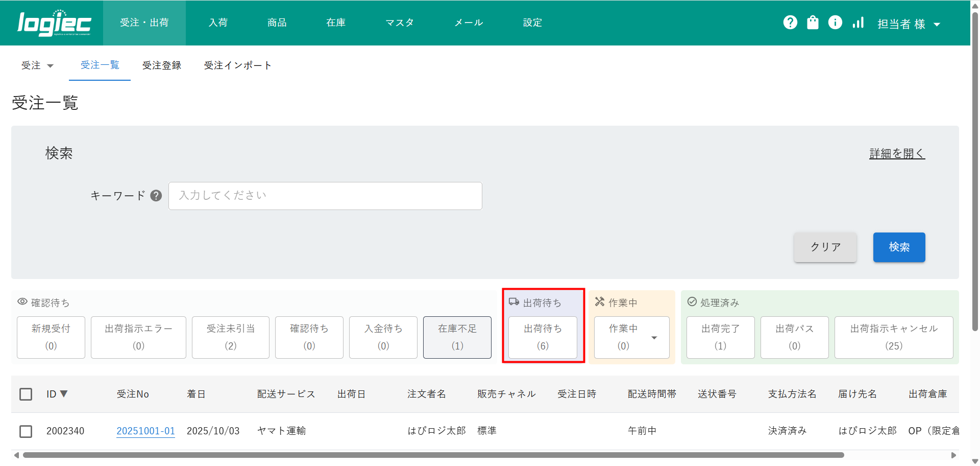The height and width of the screenshot is (466, 980).
Task: Expand the 作業中 status dropdown arrow
Action: click(x=654, y=338)
